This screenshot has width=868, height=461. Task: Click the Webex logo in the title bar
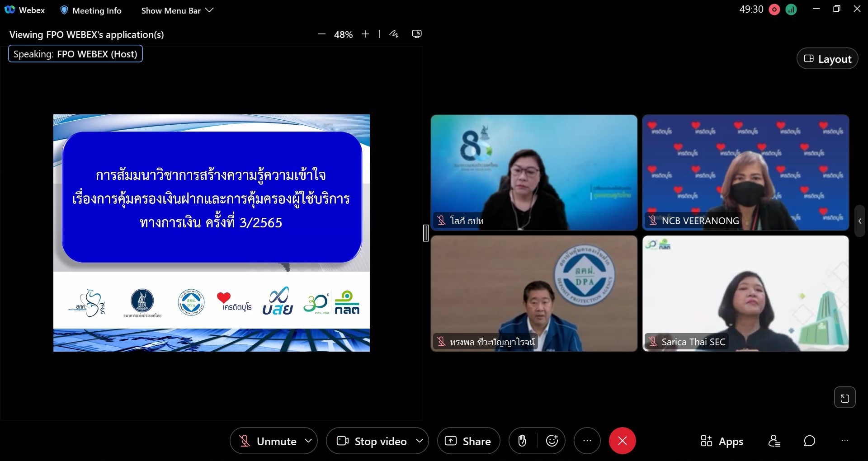click(x=9, y=10)
